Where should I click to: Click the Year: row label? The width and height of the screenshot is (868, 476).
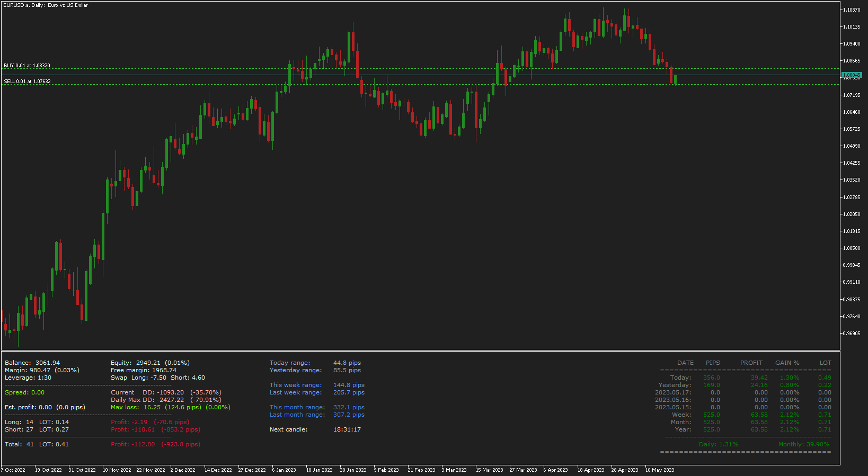(683, 430)
